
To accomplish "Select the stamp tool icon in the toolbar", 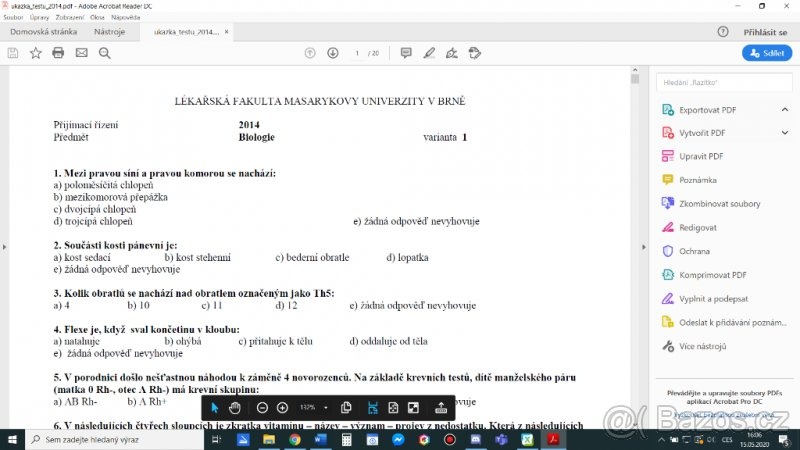I will 474,53.
